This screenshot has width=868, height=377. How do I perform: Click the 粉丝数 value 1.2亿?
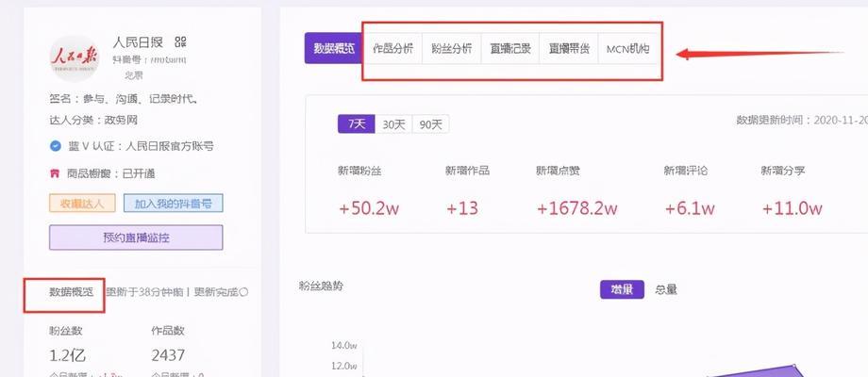[68, 355]
